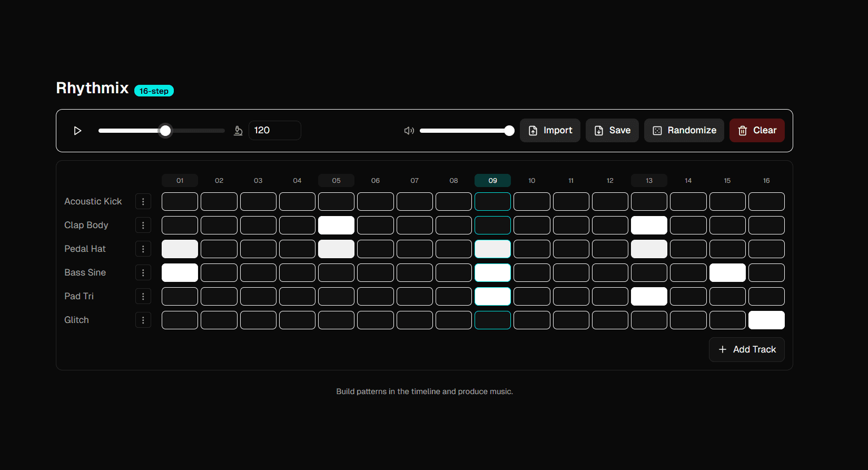
Task: Click the Pedal Hat track label
Action: [x=85, y=249]
